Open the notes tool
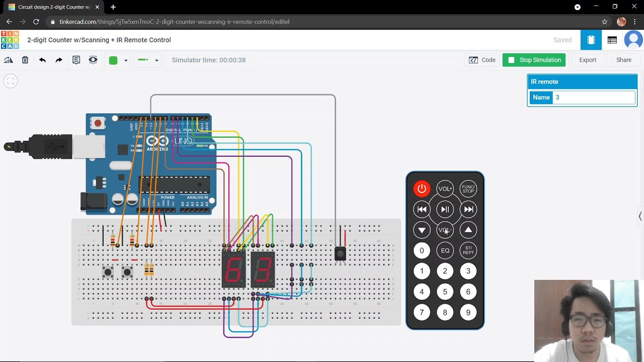This screenshot has height=362, width=644. [x=76, y=60]
